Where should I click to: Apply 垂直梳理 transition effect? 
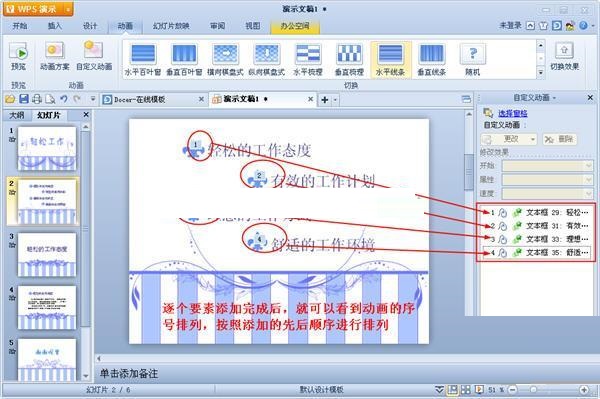pos(349,60)
